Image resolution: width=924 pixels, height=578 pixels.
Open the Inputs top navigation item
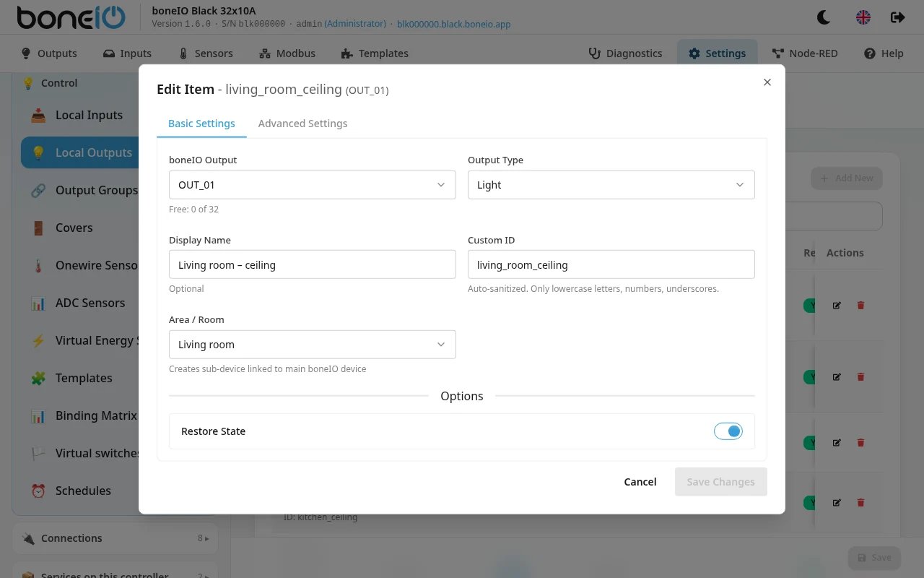[127, 53]
